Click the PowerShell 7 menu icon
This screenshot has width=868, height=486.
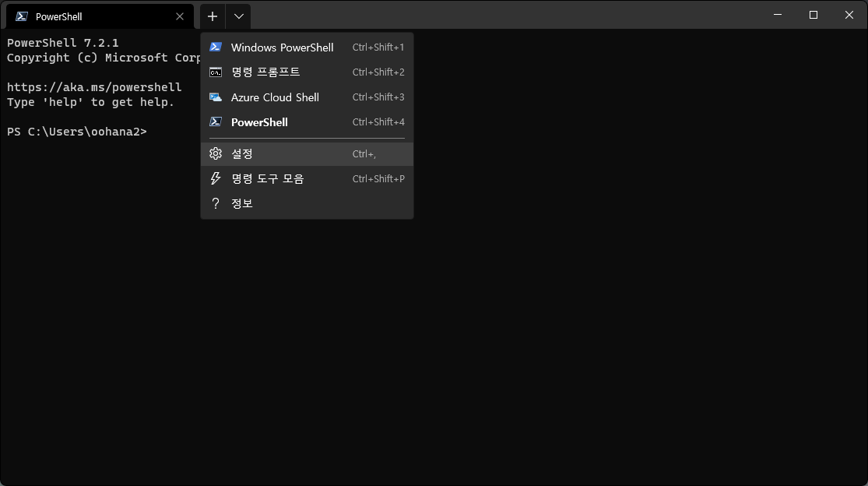click(216, 121)
